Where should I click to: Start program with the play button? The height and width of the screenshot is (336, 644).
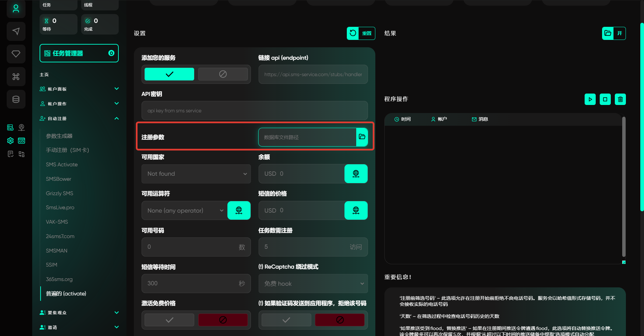point(590,99)
